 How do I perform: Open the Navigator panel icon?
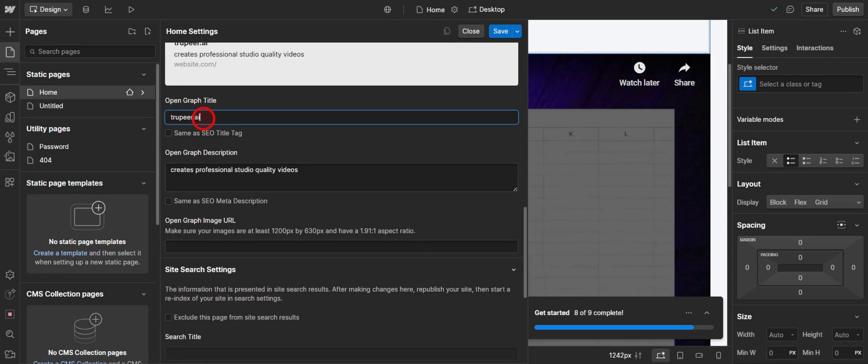(10, 71)
